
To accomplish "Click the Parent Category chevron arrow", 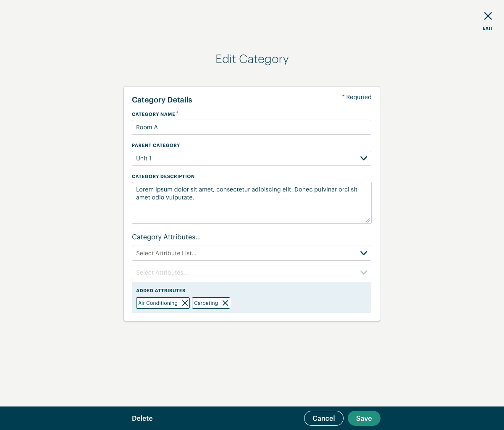I will 364,158.
